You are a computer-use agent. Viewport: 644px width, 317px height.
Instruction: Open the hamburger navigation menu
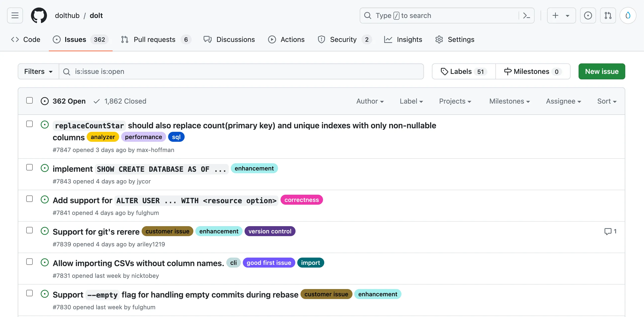coord(15,15)
